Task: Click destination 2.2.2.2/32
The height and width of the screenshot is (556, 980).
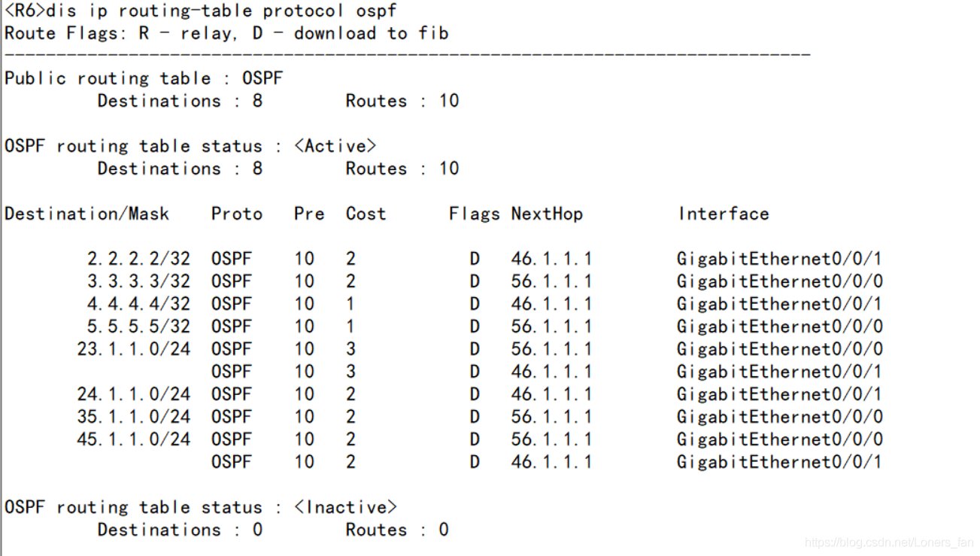Action: pyautogui.click(x=138, y=259)
